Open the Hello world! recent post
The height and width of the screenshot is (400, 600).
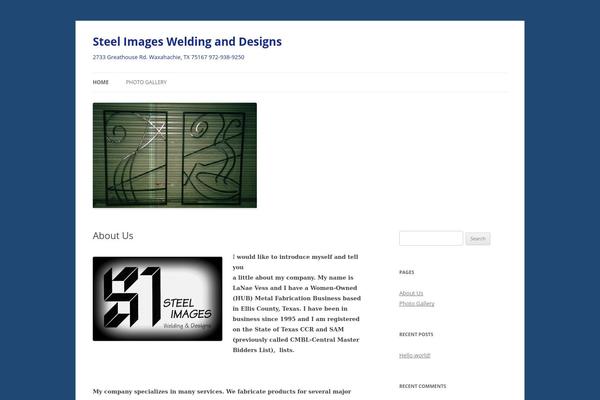tap(415, 356)
